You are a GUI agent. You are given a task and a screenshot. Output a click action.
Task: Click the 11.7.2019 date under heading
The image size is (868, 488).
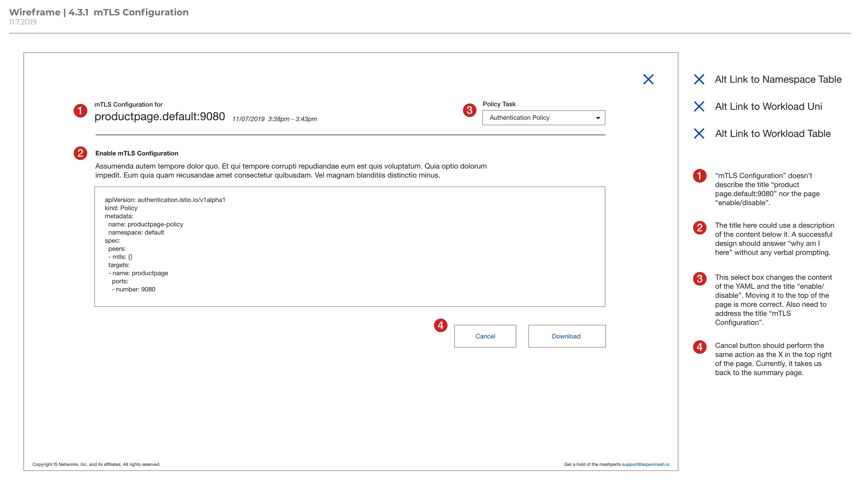point(23,22)
